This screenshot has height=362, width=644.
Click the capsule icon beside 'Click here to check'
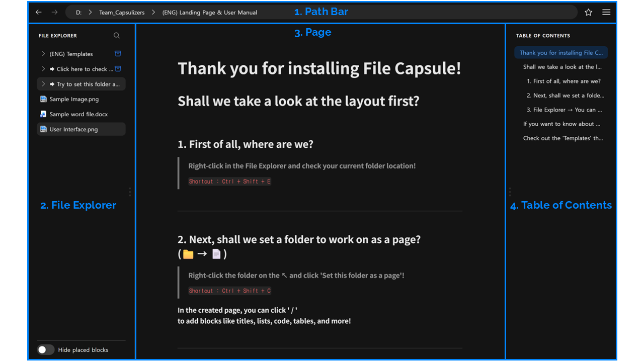119,69
